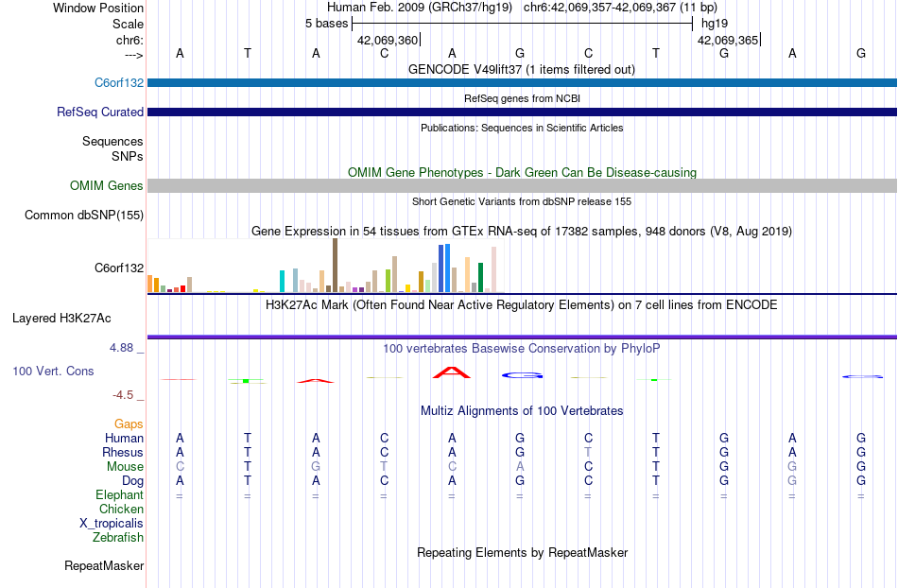Click the purple H3K27Ac signal bar
Viewport: 898px width, 588px height.
523,337
